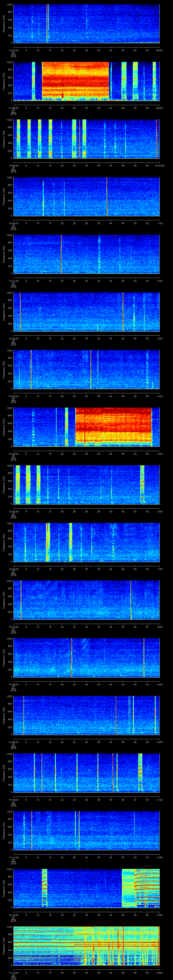Select the spectrogram panel starting at 13:58:00
Viewport: 173px width, 980px height.
pos(87,81)
